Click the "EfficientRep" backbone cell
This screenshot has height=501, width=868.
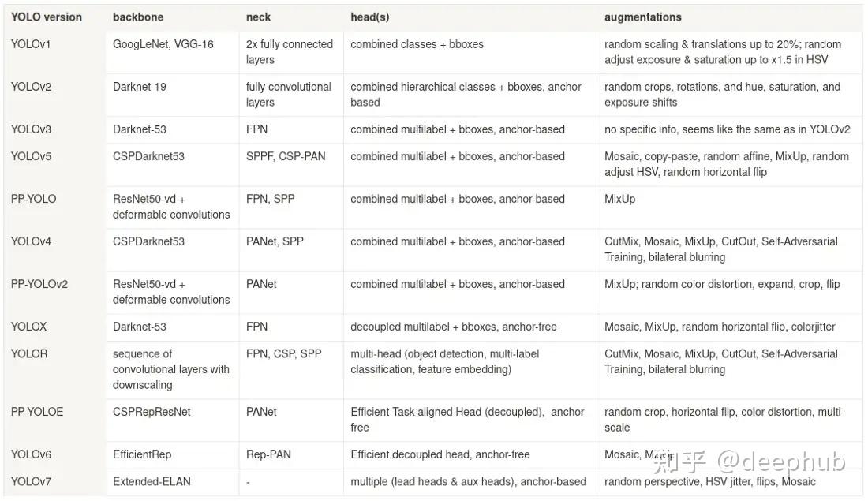click(142, 454)
